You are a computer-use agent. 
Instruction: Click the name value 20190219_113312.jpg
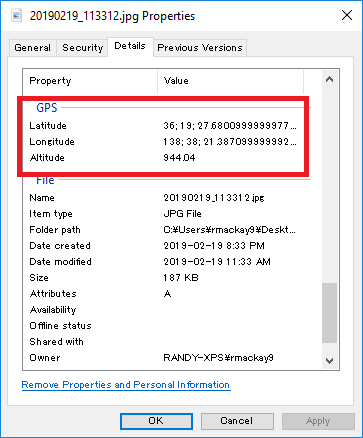[214, 198]
